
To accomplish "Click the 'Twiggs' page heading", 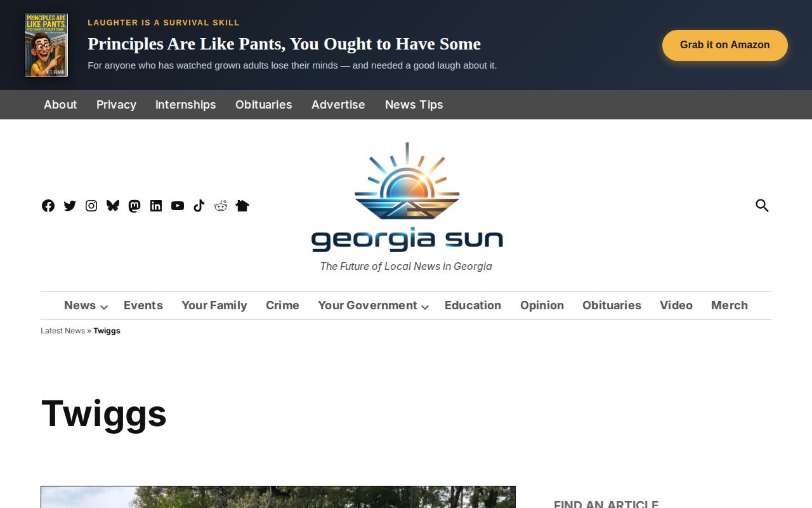I will 104,413.
